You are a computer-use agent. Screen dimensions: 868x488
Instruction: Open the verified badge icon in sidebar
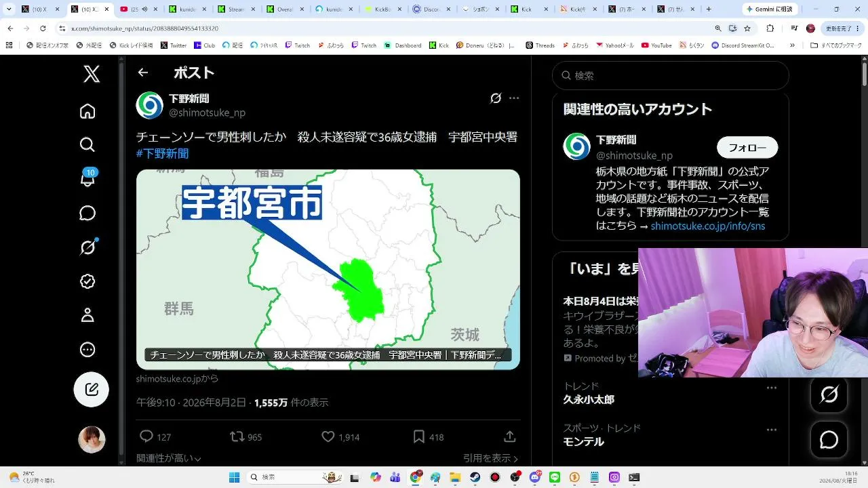coord(87,281)
